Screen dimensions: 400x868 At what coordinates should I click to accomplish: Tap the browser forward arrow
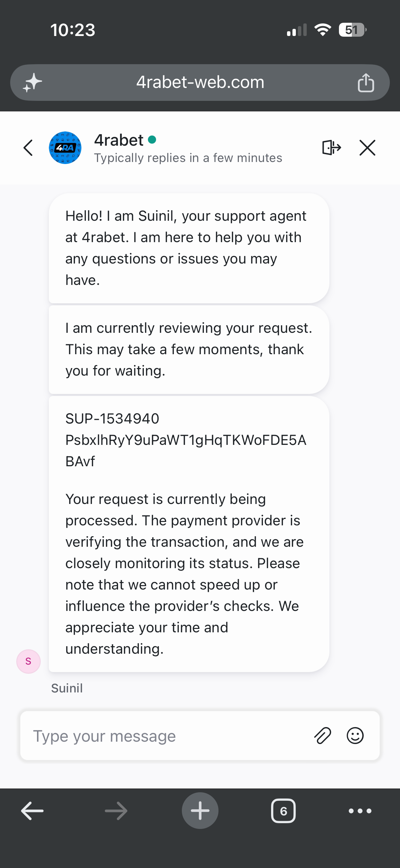point(116,811)
